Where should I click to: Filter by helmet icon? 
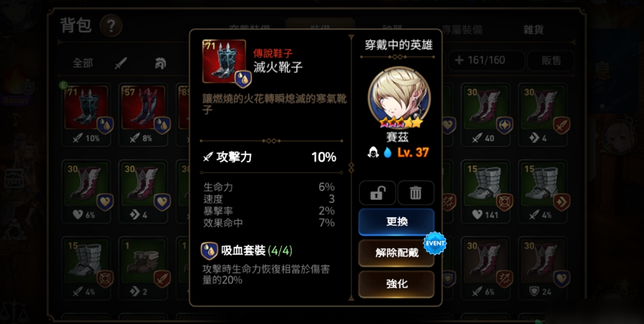(160, 63)
